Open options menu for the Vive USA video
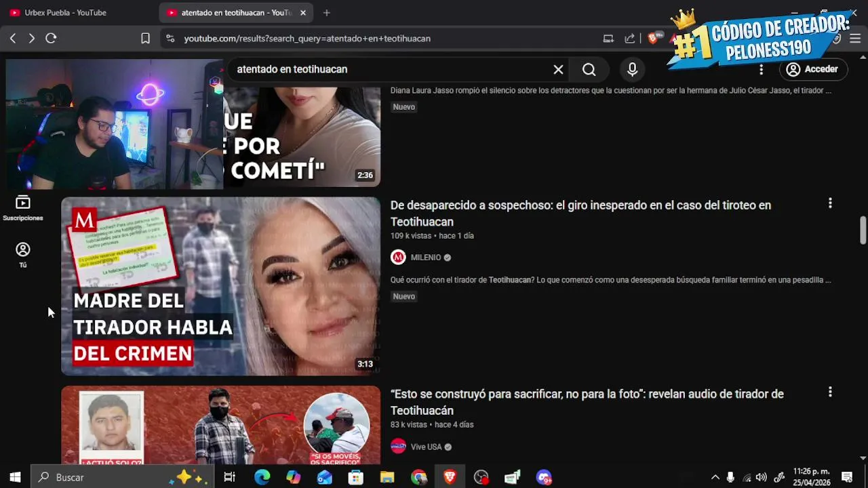This screenshot has width=868, height=488. (830, 392)
